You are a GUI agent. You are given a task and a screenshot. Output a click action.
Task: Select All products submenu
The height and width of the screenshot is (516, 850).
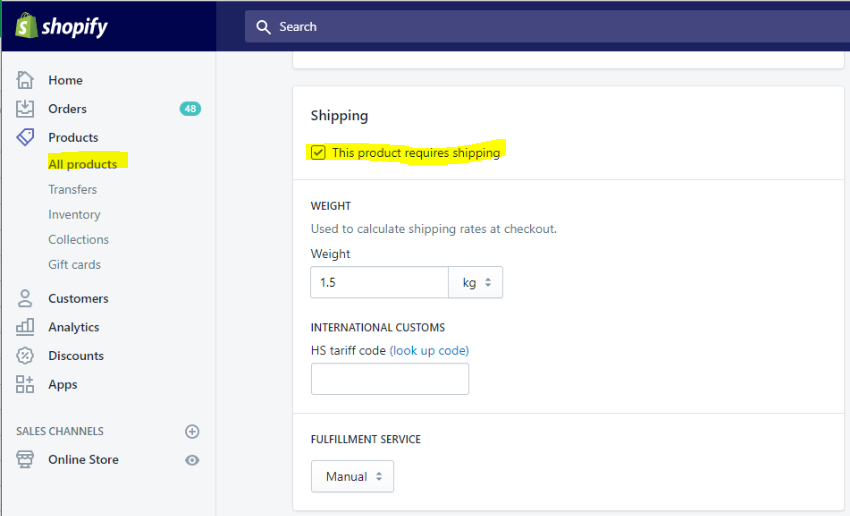coord(82,164)
